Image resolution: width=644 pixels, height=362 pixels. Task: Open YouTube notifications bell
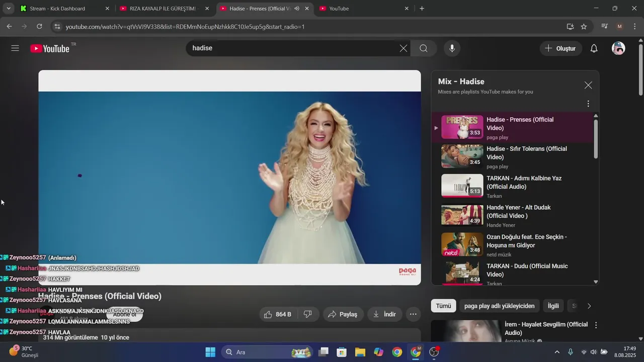pyautogui.click(x=594, y=48)
